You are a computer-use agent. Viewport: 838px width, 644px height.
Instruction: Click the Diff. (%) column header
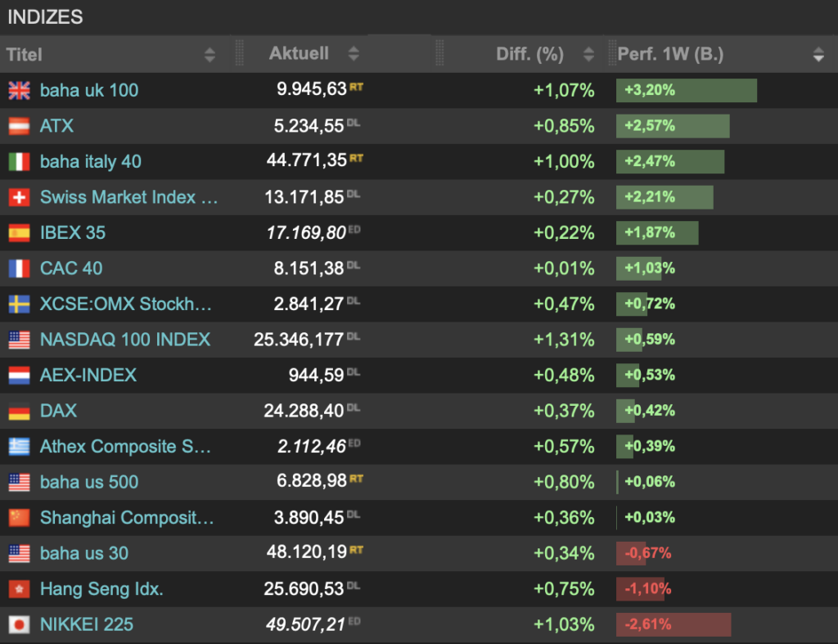pos(529,54)
